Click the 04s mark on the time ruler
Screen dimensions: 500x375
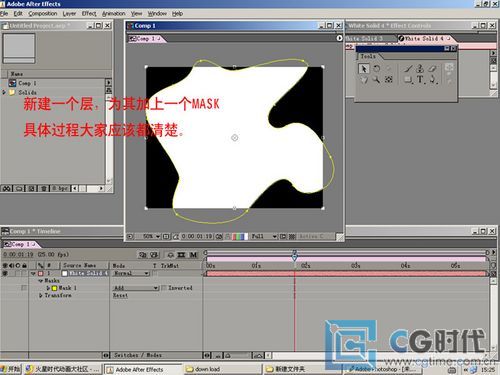pyautogui.click(x=405, y=265)
